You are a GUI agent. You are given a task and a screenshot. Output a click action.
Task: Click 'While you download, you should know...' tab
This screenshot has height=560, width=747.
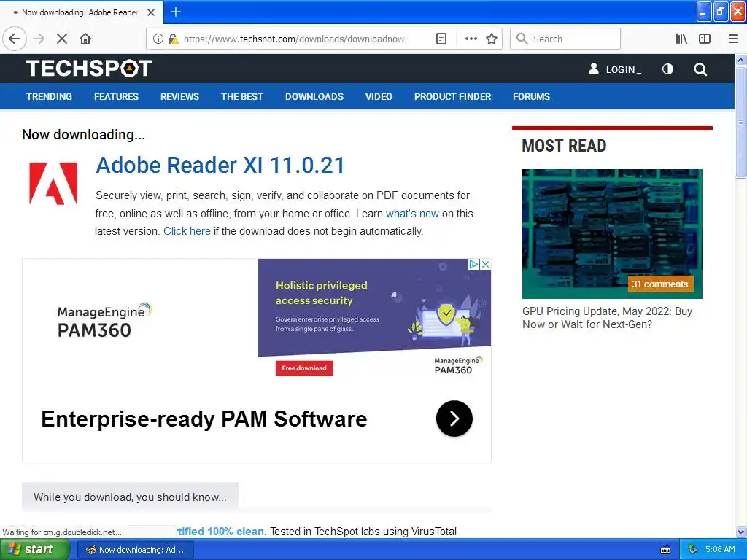click(130, 497)
